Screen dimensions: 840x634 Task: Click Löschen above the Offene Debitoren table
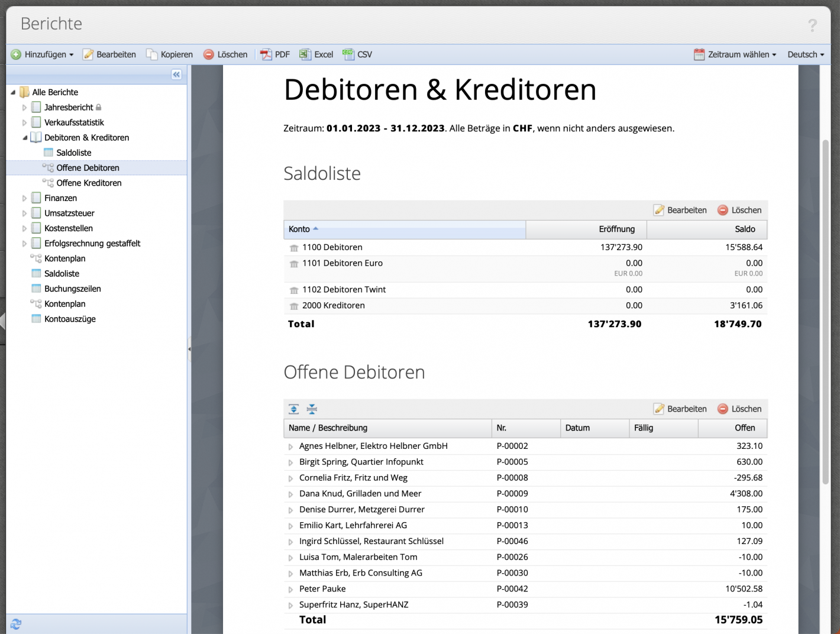[740, 409]
